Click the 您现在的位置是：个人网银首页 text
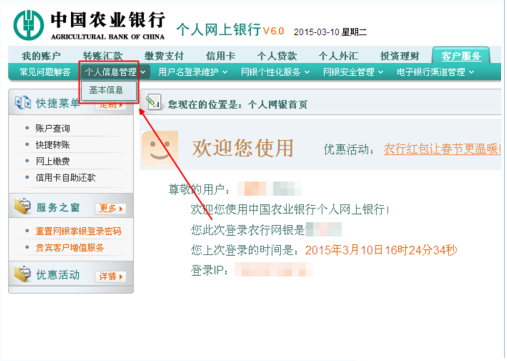 coord(237,105)
